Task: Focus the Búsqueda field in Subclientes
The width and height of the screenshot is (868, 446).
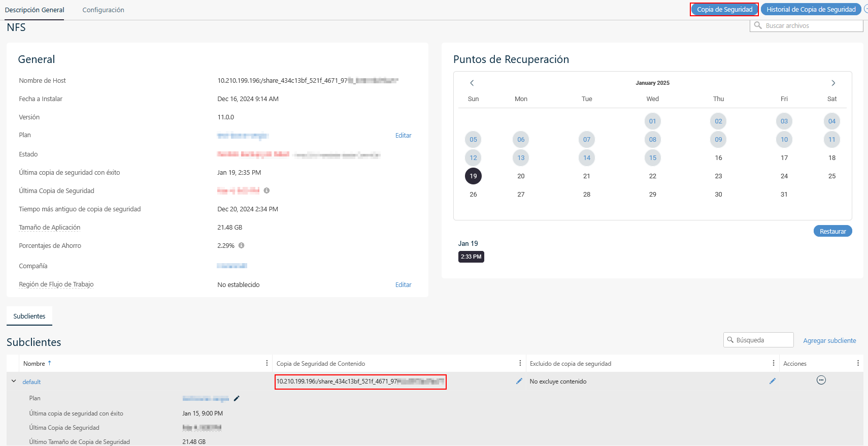Action: (x=758, y=340)
